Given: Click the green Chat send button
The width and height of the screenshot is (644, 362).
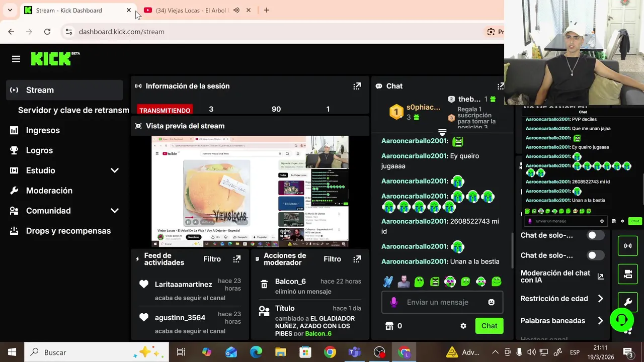Looking at the screenshot, I should [x=489, y=326].
